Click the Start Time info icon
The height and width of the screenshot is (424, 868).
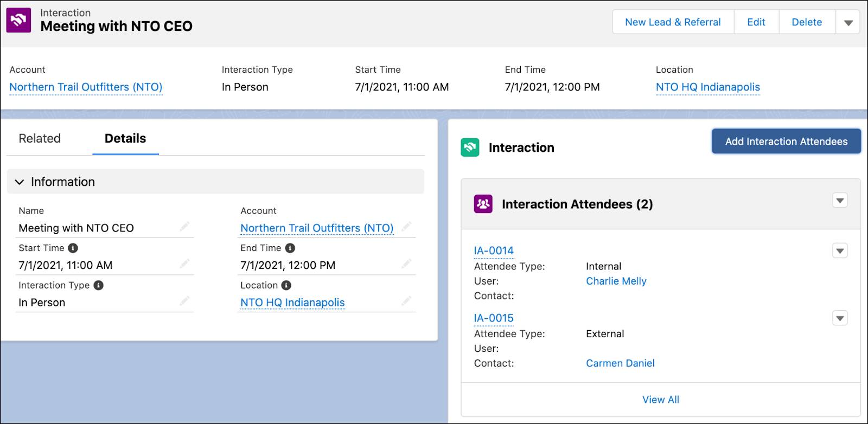pyautogui.click(x=73, y=248)
